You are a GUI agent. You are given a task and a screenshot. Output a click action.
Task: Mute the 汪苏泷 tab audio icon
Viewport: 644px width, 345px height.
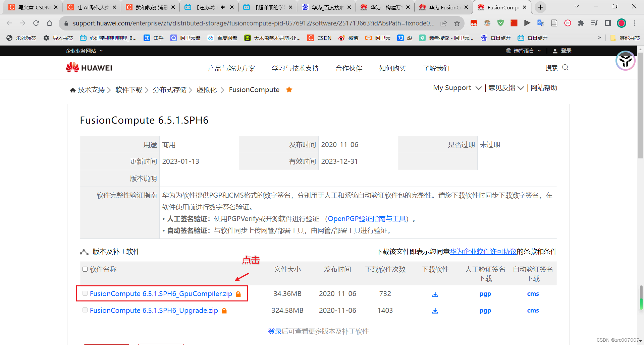(222, 7)
